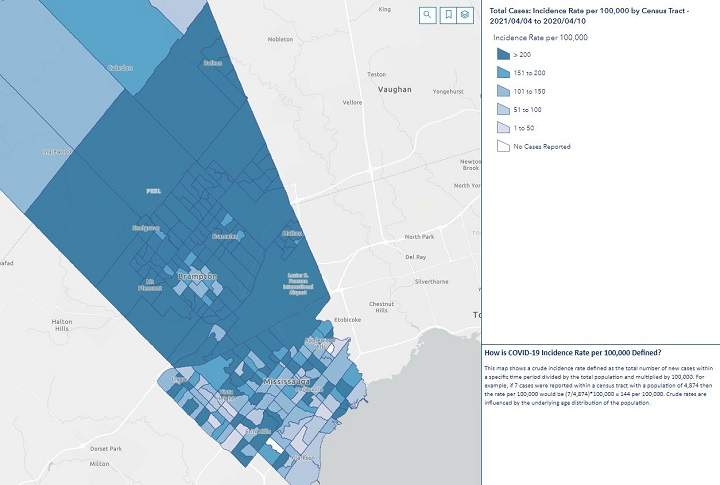Viewport: 720px width, 485px height.
Task: Click the Etobicoke map label
Action: click(x=347, y=320)
